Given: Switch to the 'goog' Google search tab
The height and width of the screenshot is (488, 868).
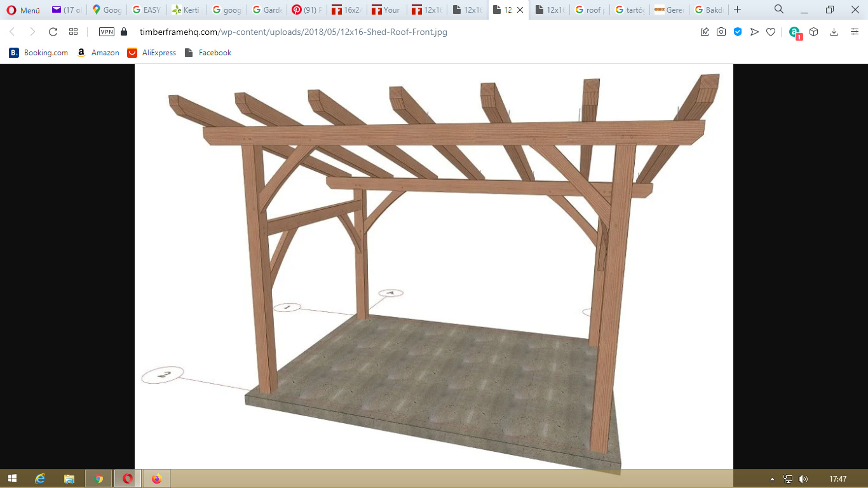Looking at the screenshot, I should tap(226, 10).
